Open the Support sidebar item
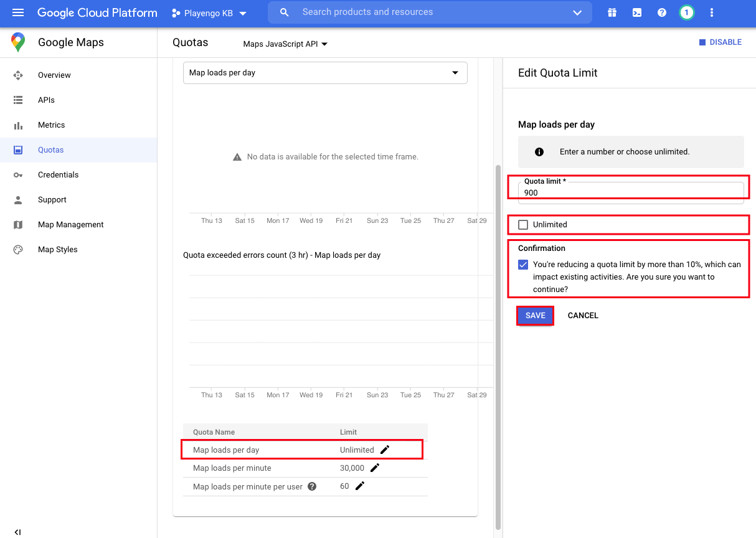Image resolution: width=756 pixels, height=538 pixels. coord(52,200)
